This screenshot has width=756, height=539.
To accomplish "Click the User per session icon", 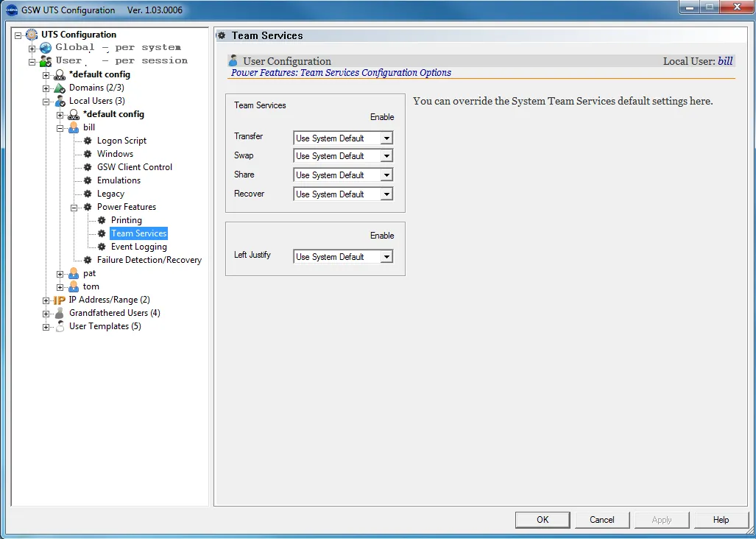I will pos(46,61).
